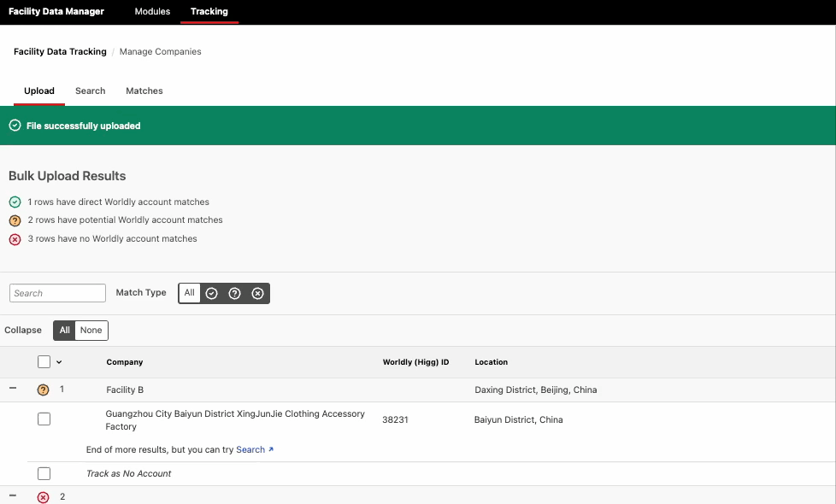Tick the select-all checkbox in the table header
The image size is (836, 504).
click(44, 361)
